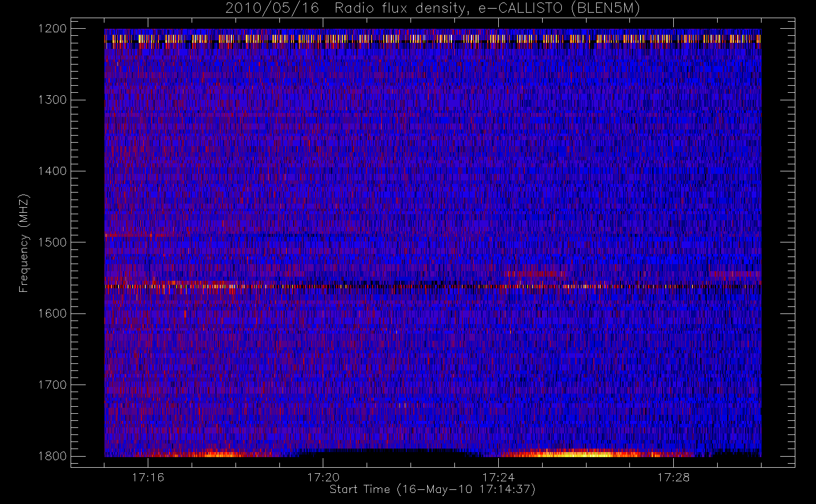The height and width of the screenshot is (504, 816).
Task: Click the 1700 frequency tick label
Action: [52, 385]
